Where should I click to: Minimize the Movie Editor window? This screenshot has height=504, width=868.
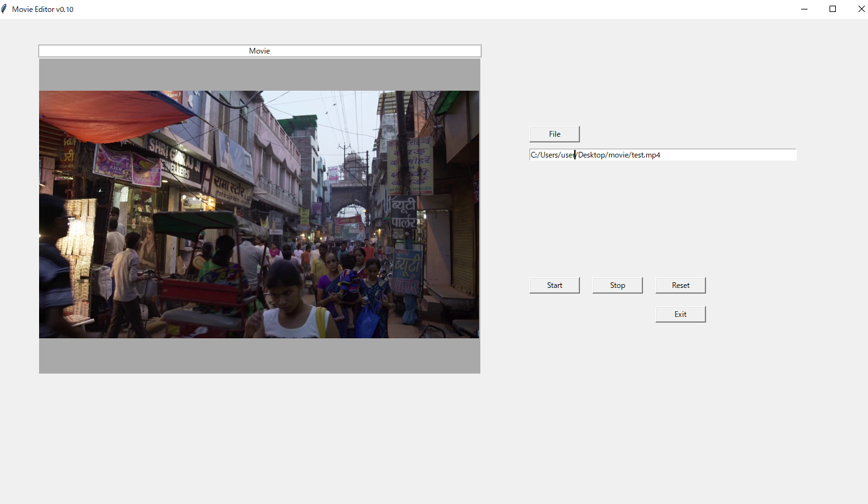point(805,9)
